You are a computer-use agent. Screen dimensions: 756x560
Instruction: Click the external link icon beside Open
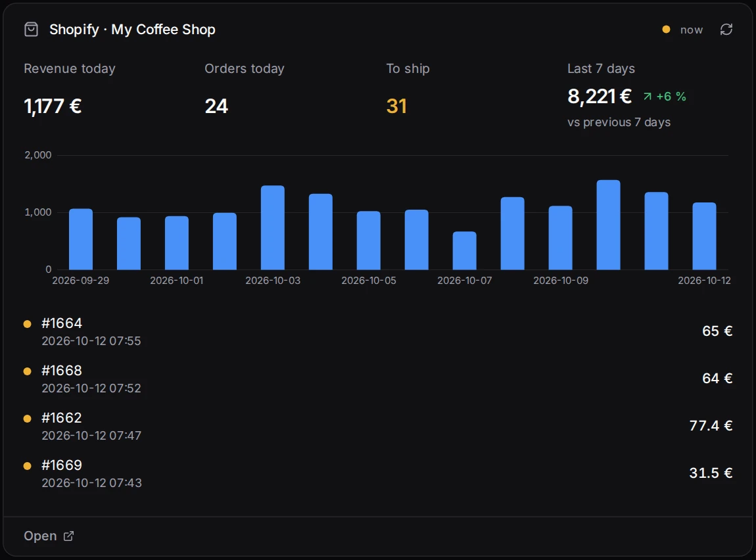[68, 536]
